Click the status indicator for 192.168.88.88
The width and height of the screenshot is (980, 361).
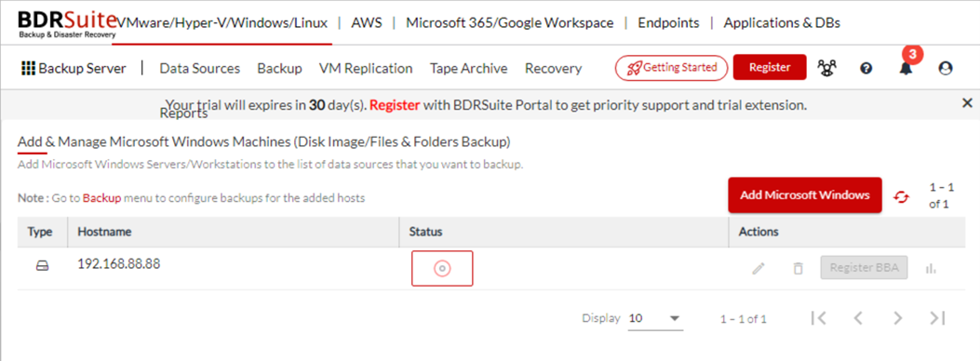tap(442, 269)
